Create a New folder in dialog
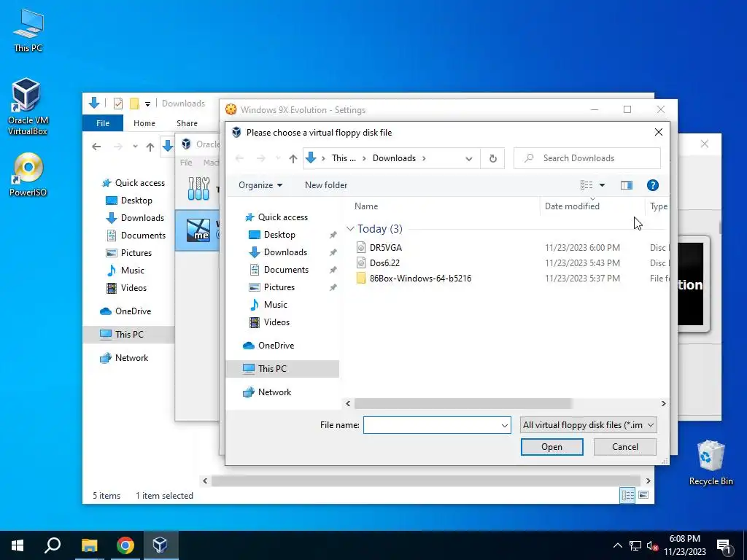The height and width of the screenshot is (560, 747). click(x=326, y=185)
